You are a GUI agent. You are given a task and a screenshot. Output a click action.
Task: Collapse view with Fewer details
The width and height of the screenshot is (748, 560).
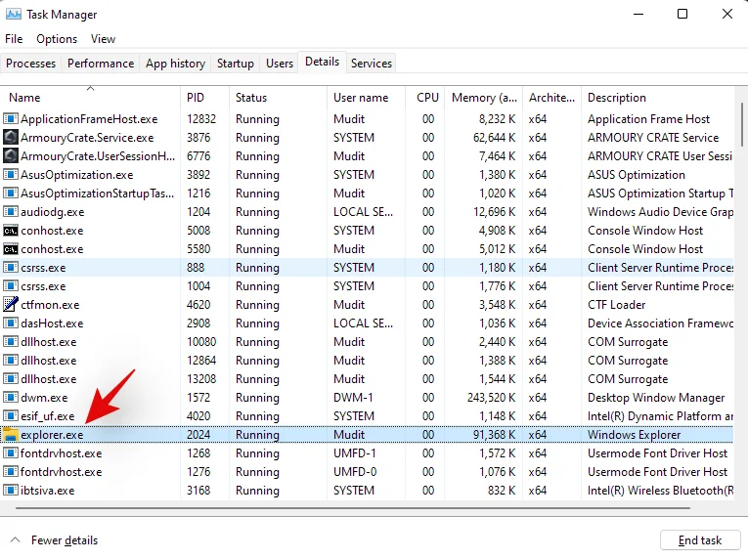[x=54, y=540]
